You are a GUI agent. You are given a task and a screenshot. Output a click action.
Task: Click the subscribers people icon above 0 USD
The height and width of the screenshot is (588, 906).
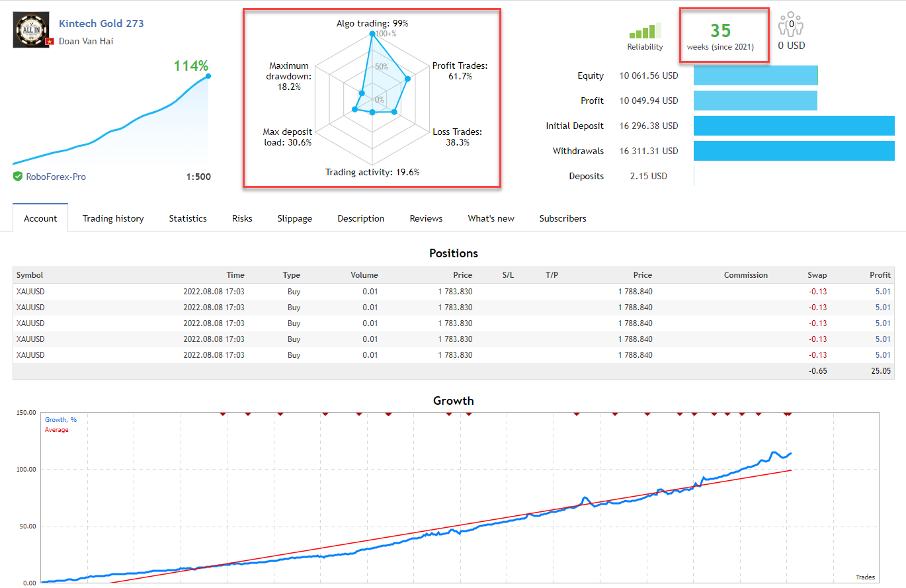click(791, 25)
